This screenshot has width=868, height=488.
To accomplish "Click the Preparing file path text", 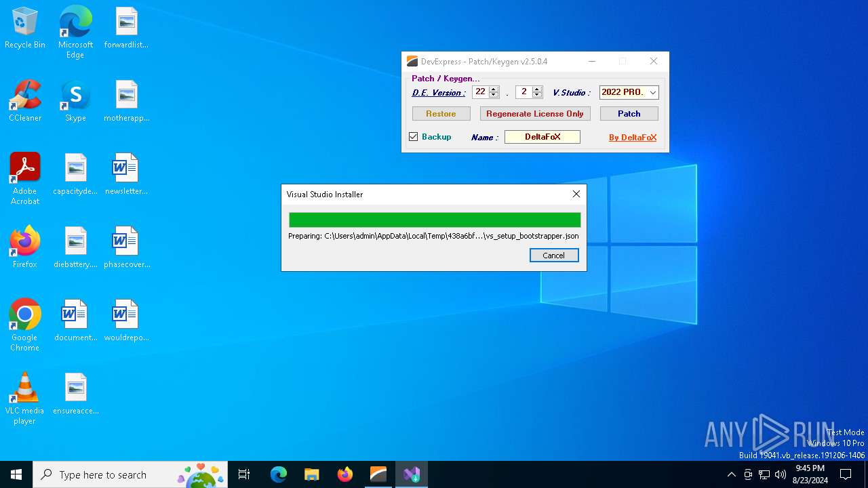I will [434, 236].
